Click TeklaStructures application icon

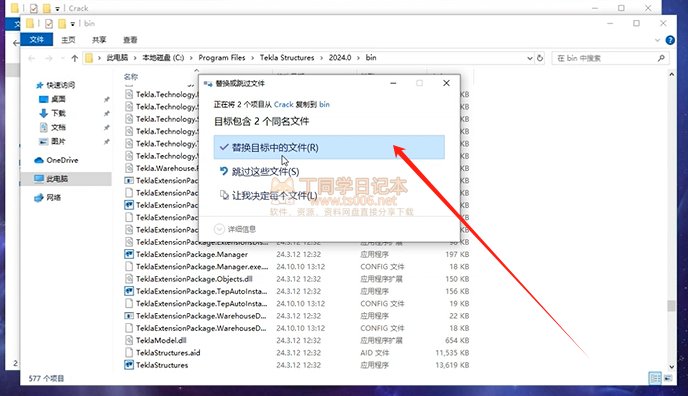pos(129,364)
